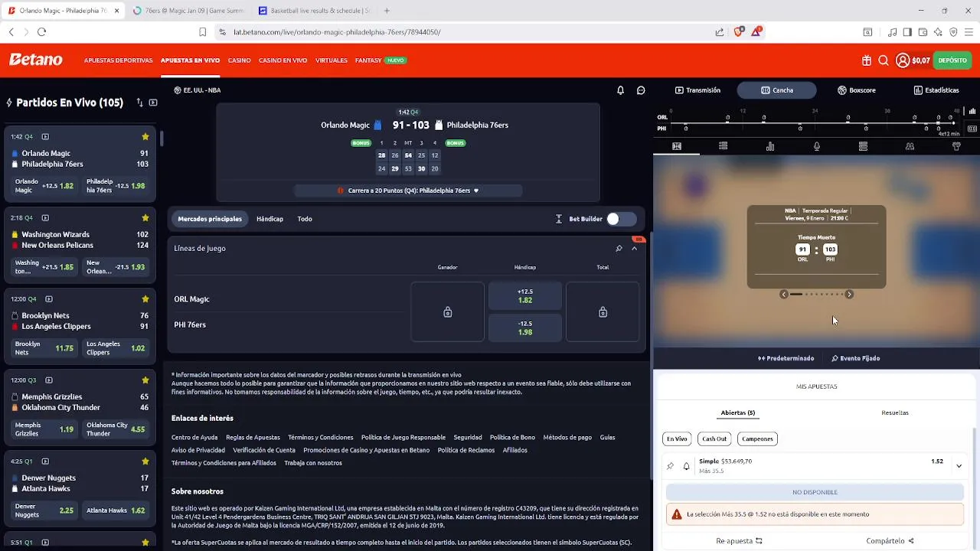Screen dimensions: 980x551
Task: Click the multiview icon beside Partidos En Vivo
Action: 153,103
